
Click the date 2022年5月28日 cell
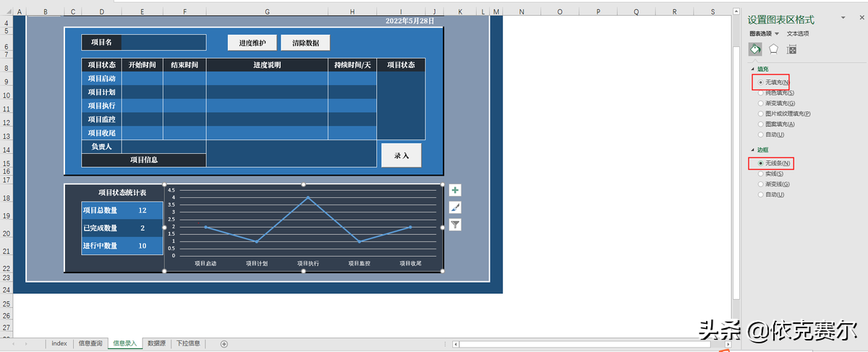pos(410,21)
